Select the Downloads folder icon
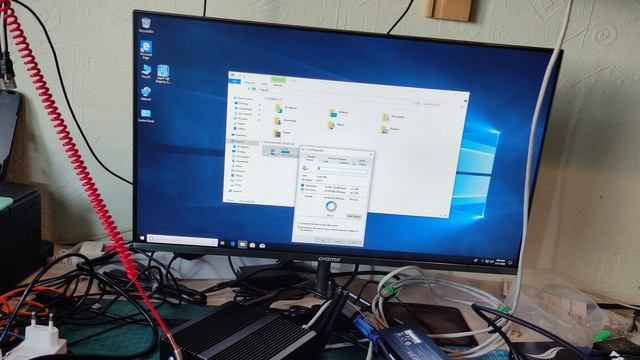The width and height of the screenshot is (640, 360). point(278,121)
